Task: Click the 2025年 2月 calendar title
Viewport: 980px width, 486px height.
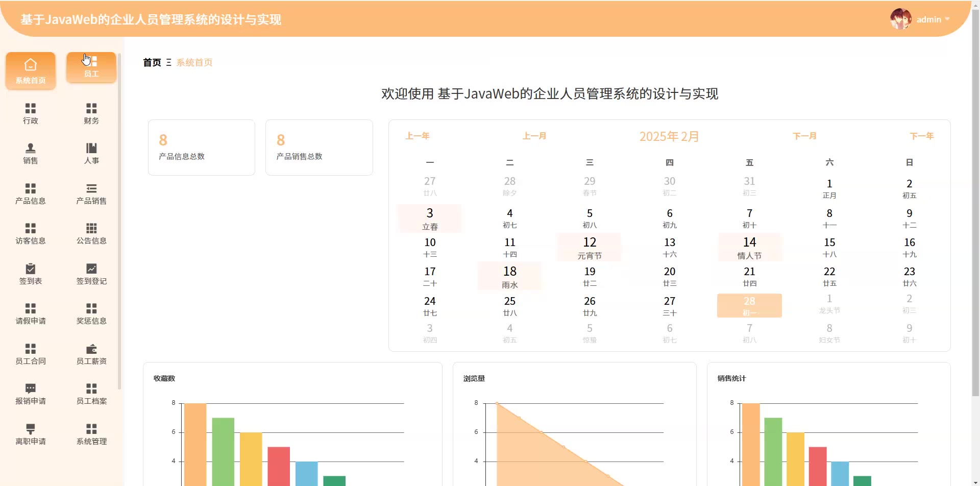Action: 669,136
